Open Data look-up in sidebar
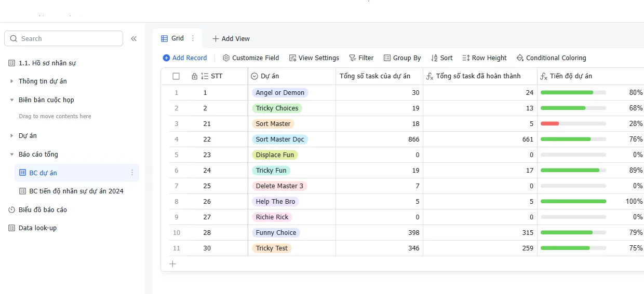This screenshot has height=294, width=644. pos(37,228)
